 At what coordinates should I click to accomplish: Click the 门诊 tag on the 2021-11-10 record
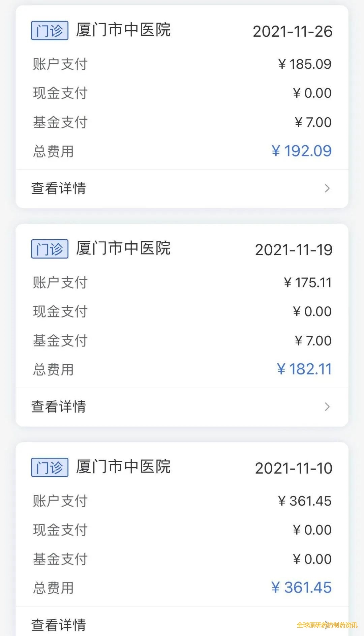click(x=50, y=467)
